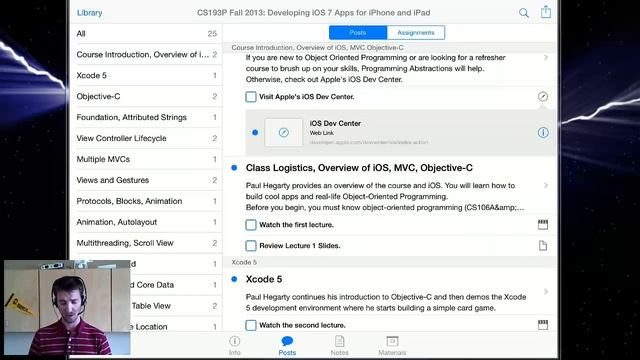Select View Controller Lifecycle topic
640x360 pixels.
pyautogui.click(x=147, y=138)
